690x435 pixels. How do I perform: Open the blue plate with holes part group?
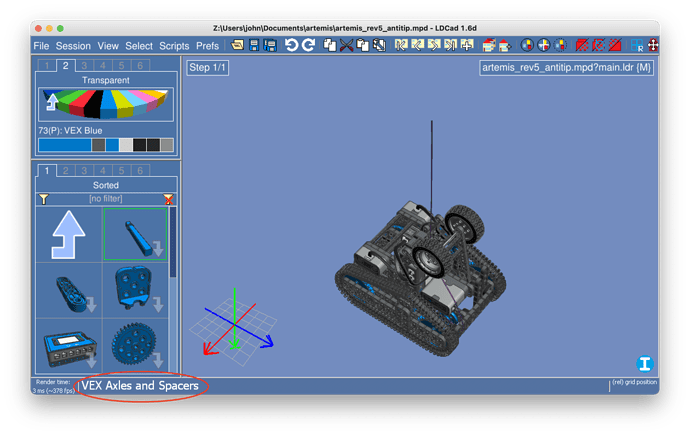pos(136,290)
